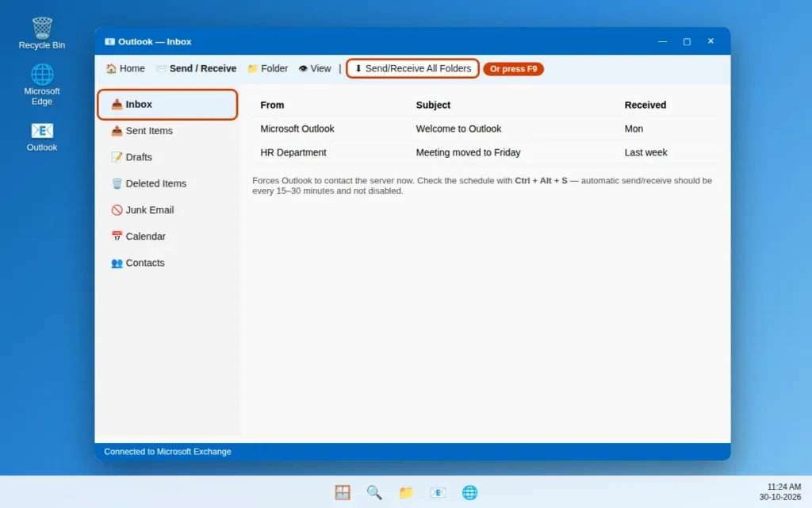Click the Mon received date
The height and width of the screenshot is (508, 812).
point(634,129)
